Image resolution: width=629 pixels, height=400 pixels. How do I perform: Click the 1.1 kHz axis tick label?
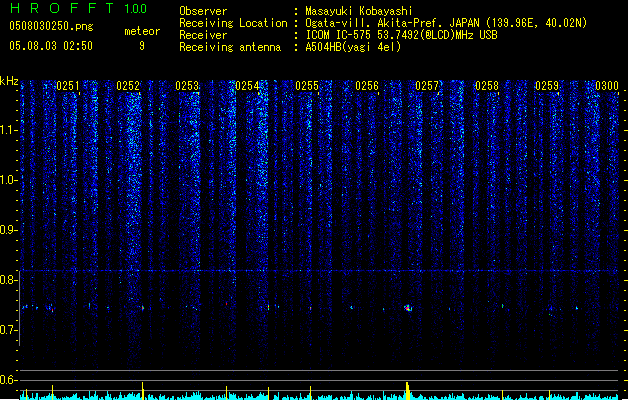pyautogui.click(x=9, y=131)
